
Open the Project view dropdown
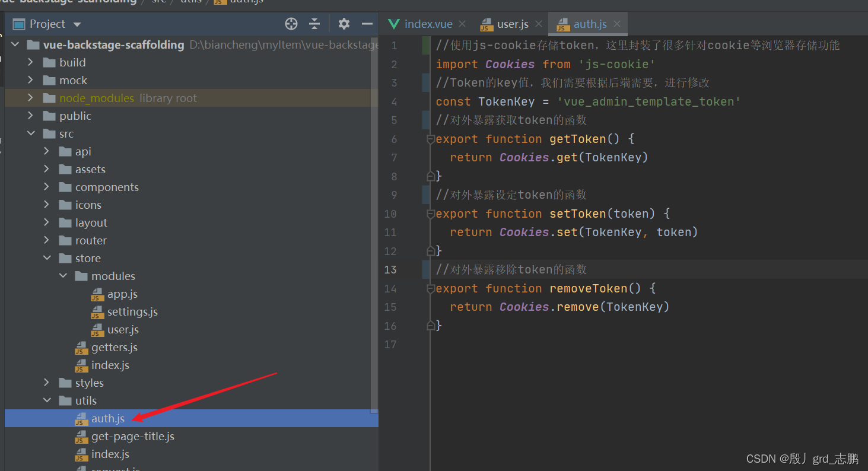[x=77, y=24]
